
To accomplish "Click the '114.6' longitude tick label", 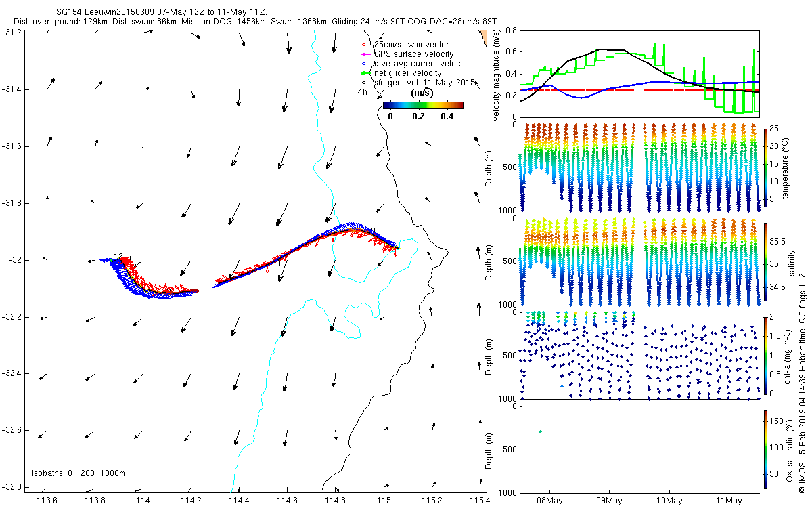I will 287,501.
